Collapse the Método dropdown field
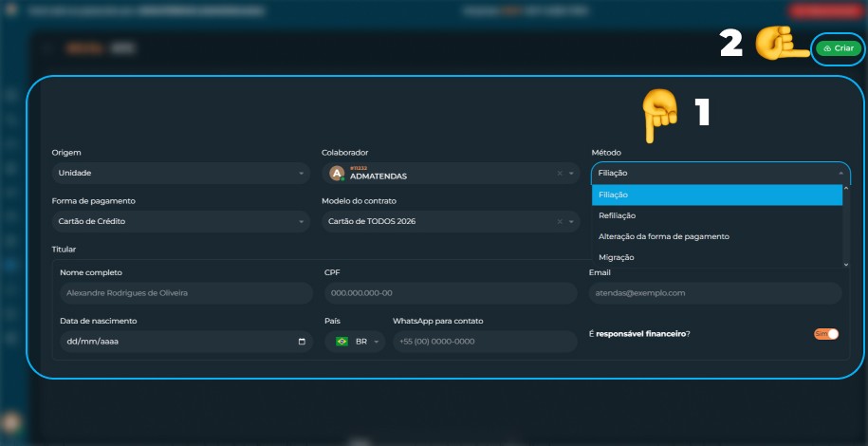868x446 pixels. click(721, 173)
